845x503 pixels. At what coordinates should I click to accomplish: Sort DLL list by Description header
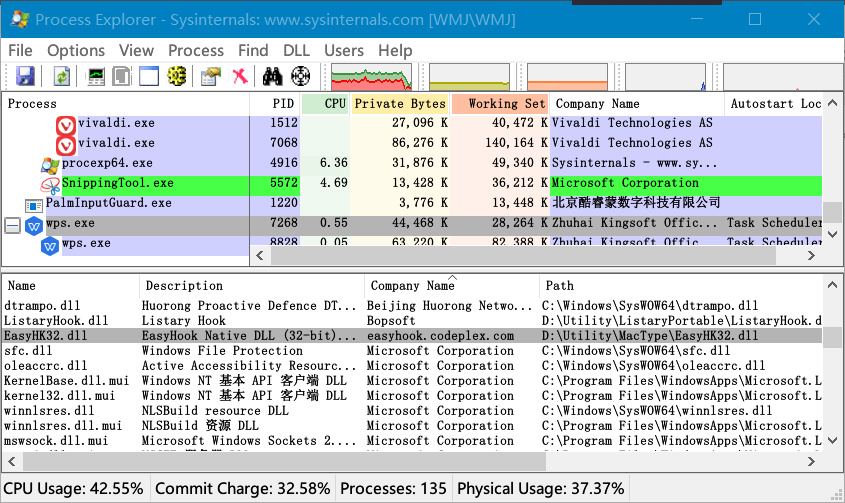click(252, 286)
